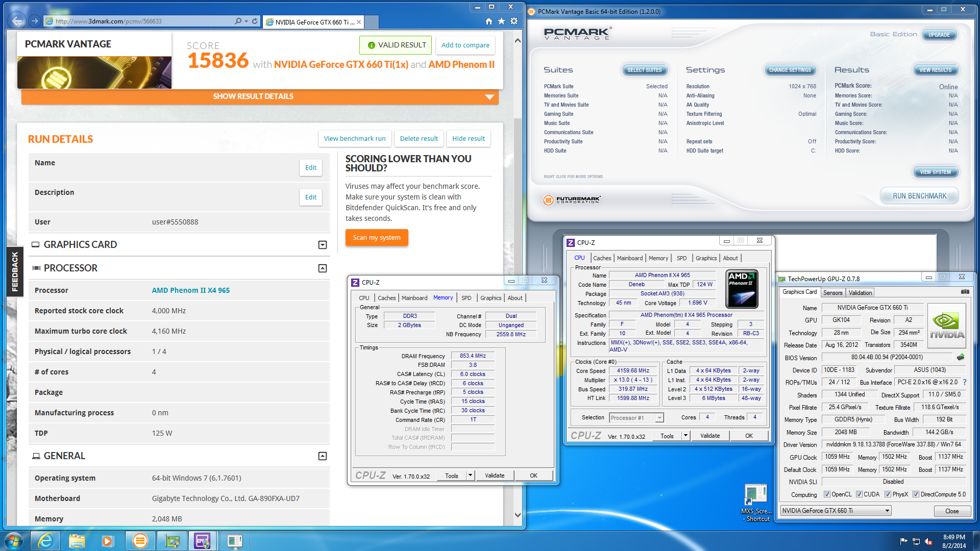Toggle the PhysX checkbox in GPU-Z
This screenshot has width=980, height=551.
point(888,494)
